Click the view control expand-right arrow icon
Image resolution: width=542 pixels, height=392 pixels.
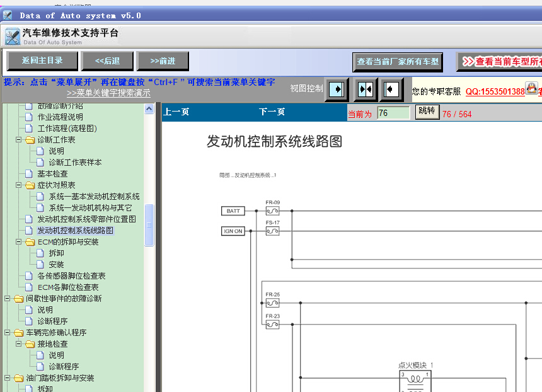tap(337, 89)
